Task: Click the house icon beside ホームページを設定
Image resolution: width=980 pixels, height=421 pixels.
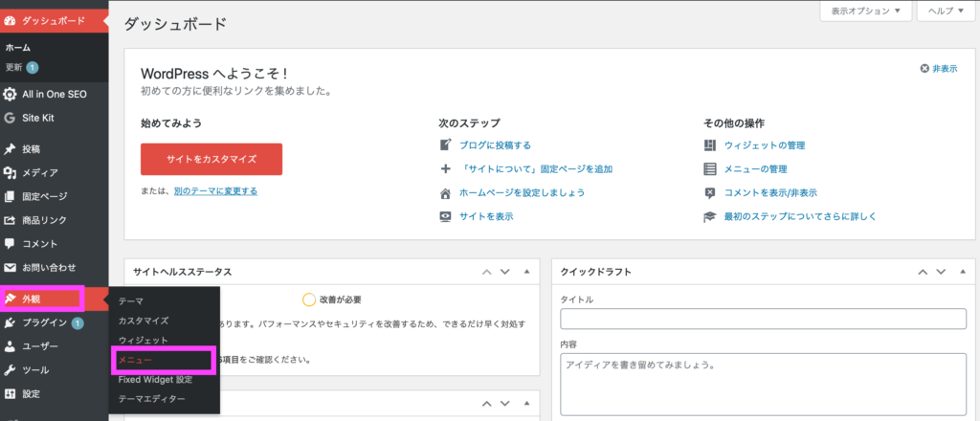Action: [x=446, y=193]
